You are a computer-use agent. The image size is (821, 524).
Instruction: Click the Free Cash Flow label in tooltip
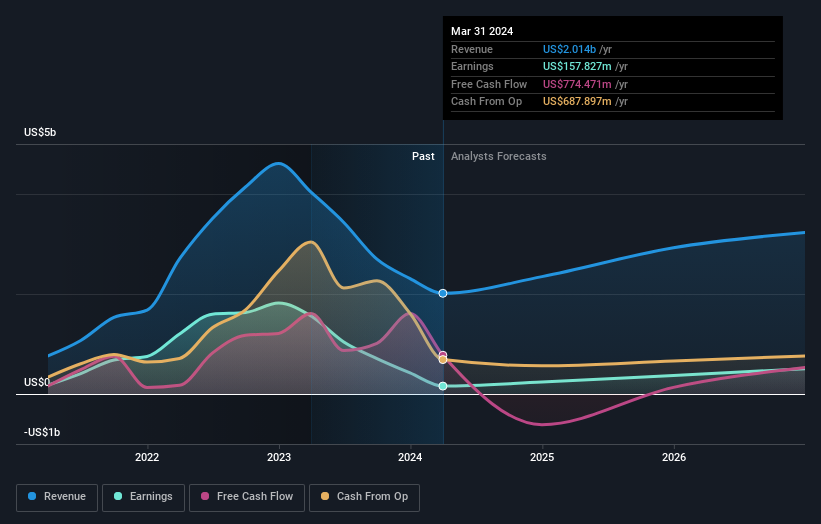489,84
